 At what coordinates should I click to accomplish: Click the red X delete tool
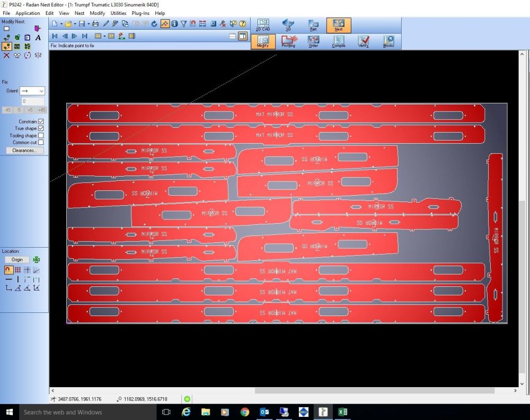pos(6,55)
